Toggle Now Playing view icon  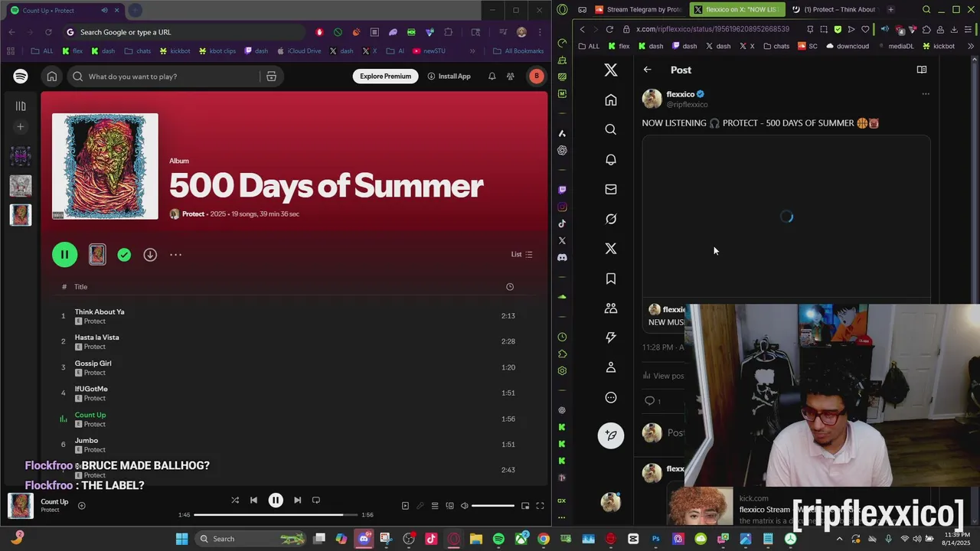[x=405, y=506]
